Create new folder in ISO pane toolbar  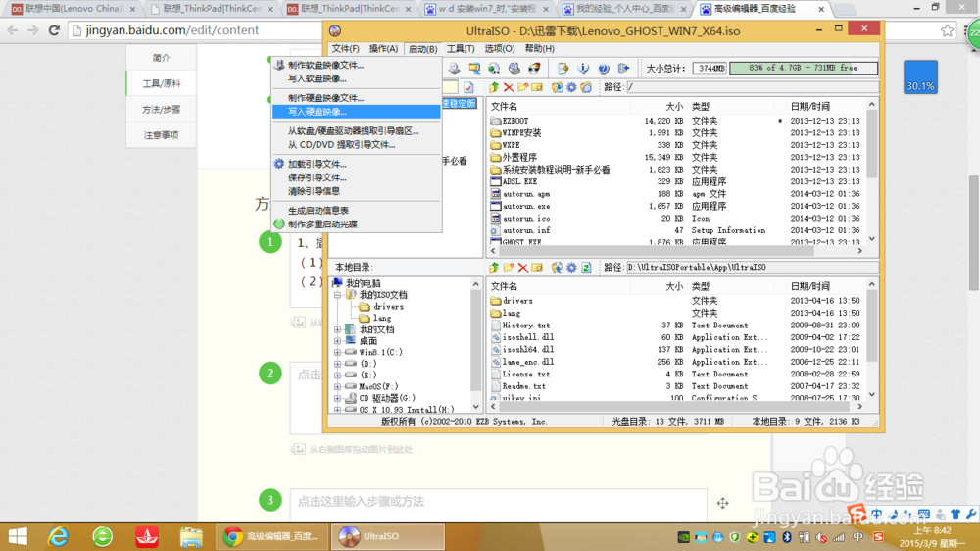point(522,87)
